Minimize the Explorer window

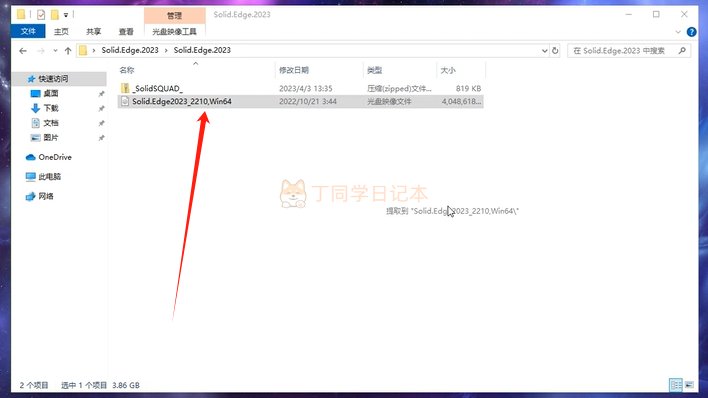pos(629,14)
